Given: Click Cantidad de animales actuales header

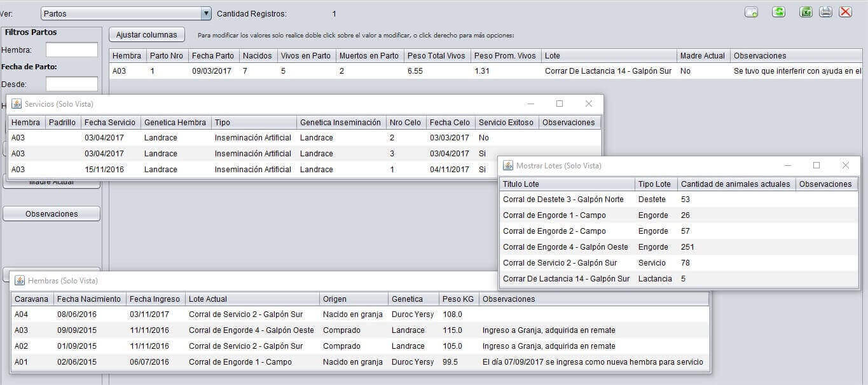Looking at the screenshot, I should click(736, 184).
